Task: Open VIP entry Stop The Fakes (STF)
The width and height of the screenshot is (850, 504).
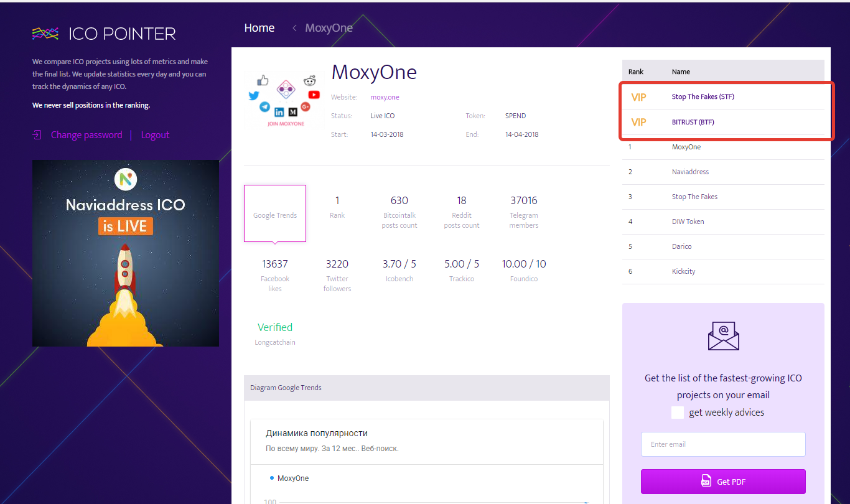Action: pos(723,97)
